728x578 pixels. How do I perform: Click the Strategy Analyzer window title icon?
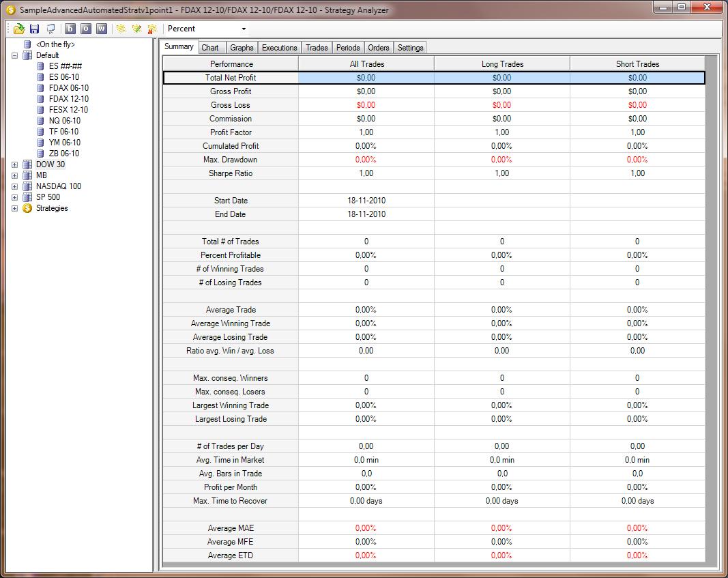pyautogui.click(x=11, y=10)
